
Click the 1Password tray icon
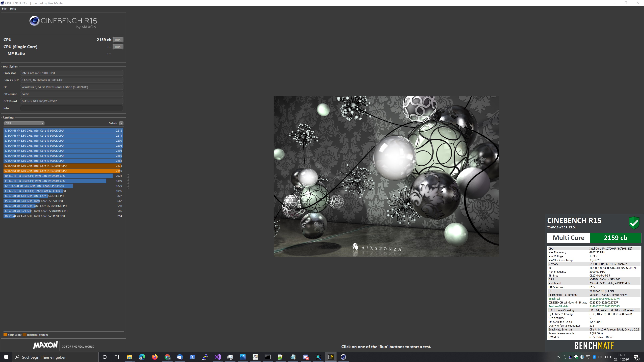[582, 357]
